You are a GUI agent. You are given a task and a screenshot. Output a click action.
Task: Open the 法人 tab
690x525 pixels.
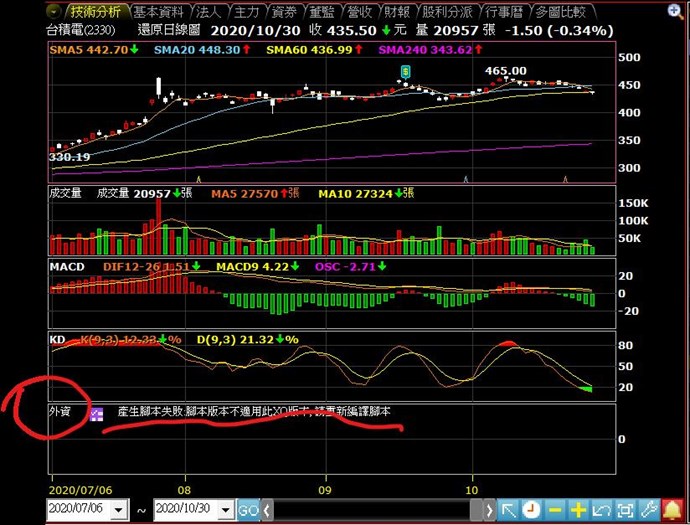[208, 11]
